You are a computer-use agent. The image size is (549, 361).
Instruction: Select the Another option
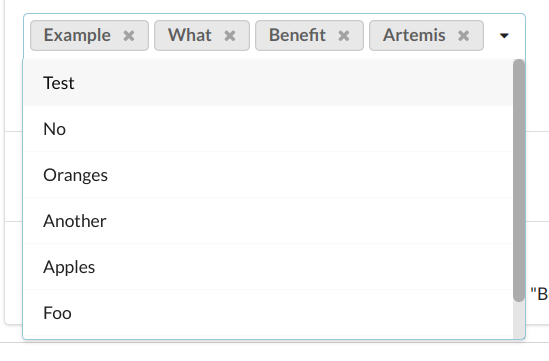coord(268,221)
